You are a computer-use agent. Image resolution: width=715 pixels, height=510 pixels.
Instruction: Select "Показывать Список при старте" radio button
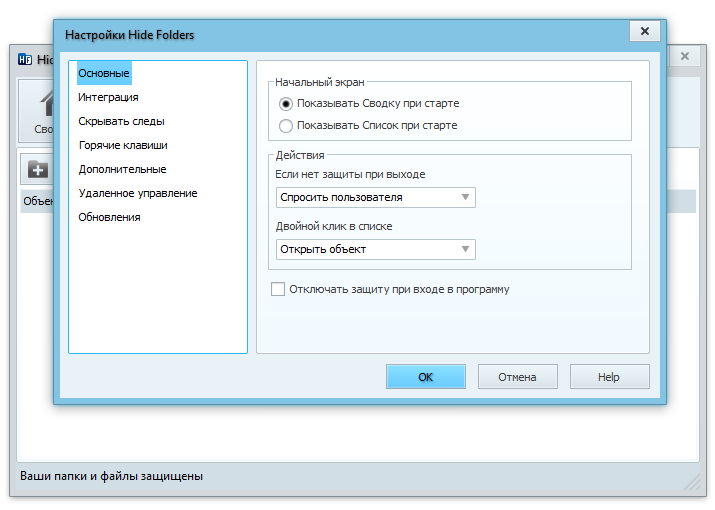(286, 126)
